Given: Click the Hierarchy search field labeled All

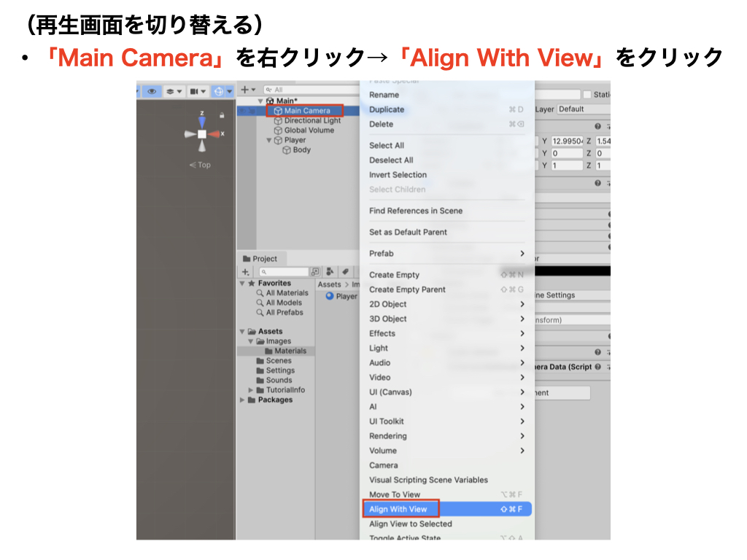Looking at the screenshot, I should (x=311, y=90).
